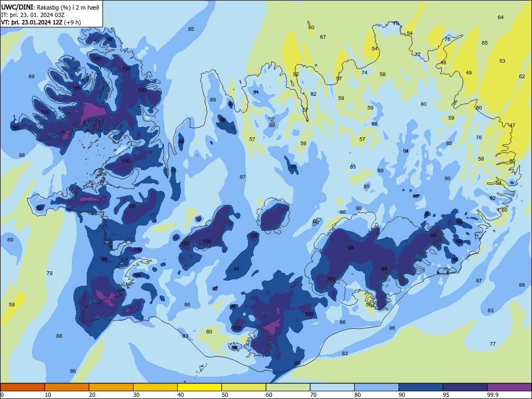Click the "74" humidity value on the map
532x399 pixels.
pos(364,72)
